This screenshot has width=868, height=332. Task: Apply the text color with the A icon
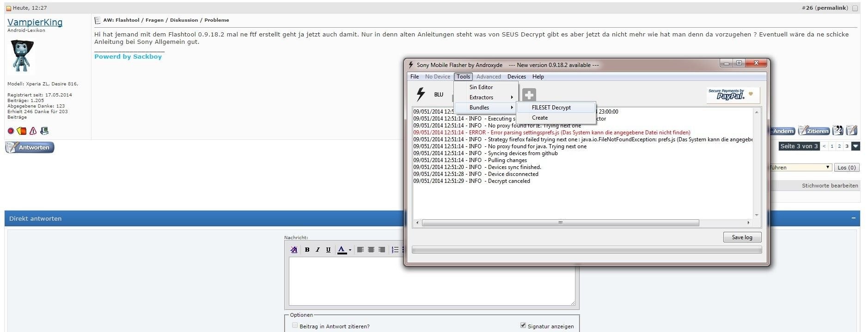[342, 250]
